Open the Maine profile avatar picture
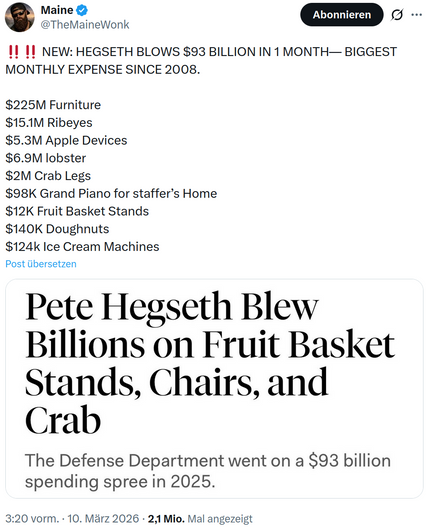The image size is (435, 528). [x=20, y=17]
